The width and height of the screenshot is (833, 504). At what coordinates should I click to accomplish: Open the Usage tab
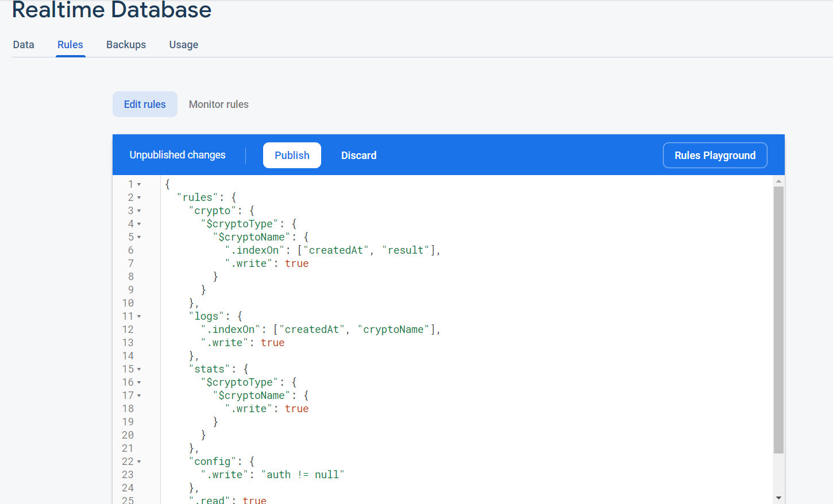[184, 45]
